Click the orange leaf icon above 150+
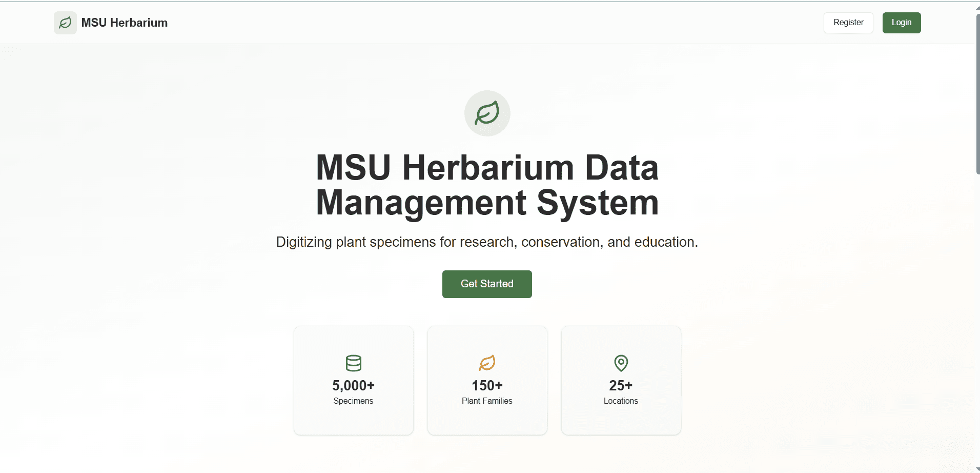Screen dimensions: 980x473 click(x=487, y=363)
